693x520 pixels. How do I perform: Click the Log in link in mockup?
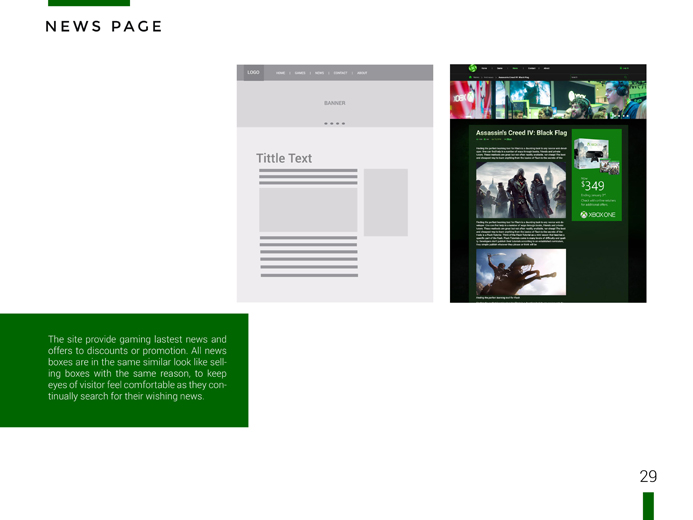(x=624, y=68)
